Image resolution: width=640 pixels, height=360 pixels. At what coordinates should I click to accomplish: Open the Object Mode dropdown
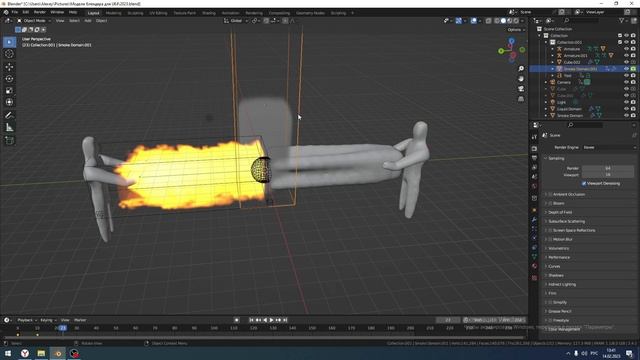tap(34, 20)
